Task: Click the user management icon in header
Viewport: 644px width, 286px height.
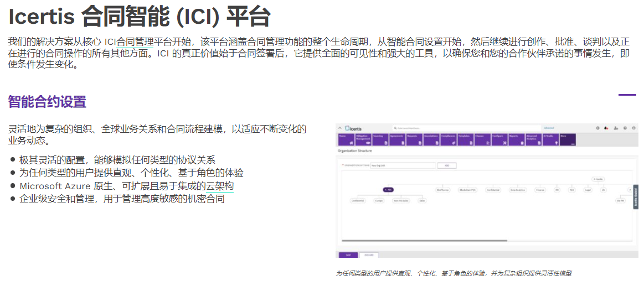Action: pyautogui.click(x=616, y=128)
